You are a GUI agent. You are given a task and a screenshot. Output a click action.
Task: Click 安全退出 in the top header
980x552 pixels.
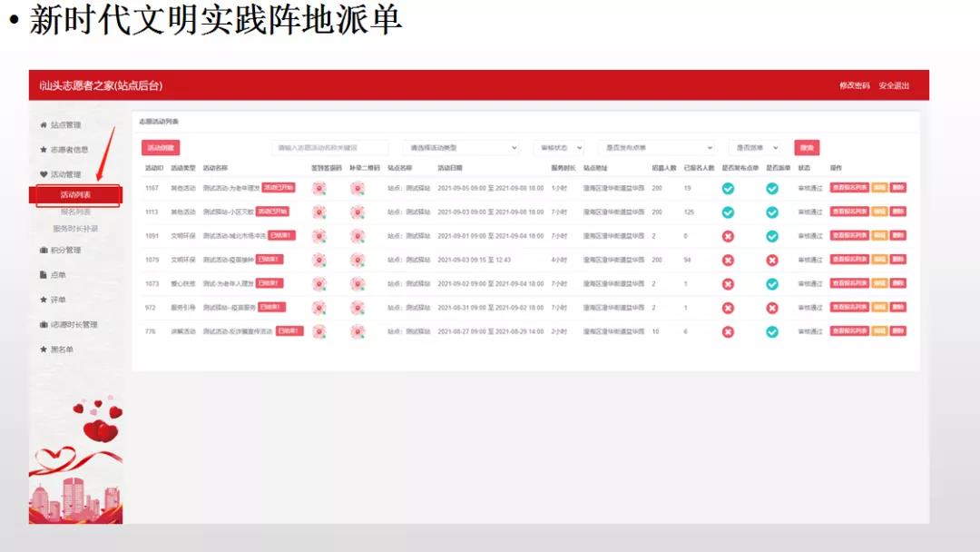[894, 86]
